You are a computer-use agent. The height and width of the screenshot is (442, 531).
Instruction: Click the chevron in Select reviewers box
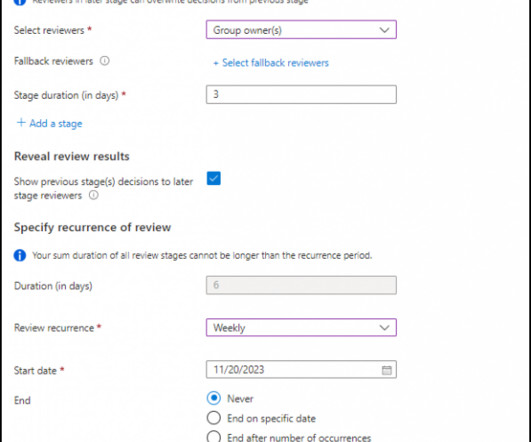tap(384, 30)
